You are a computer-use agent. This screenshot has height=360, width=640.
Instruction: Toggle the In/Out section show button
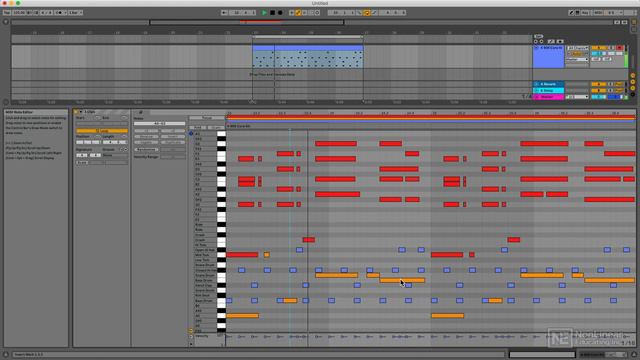point(633,76)
